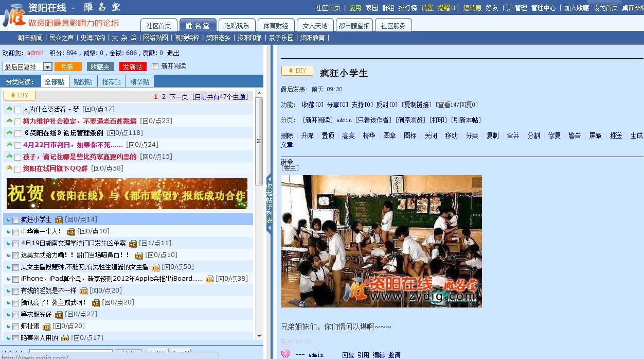Click green arrow beside 4月22日审判日 post
The height and width of the screenshot is (359, 644).
coord(9,145)
